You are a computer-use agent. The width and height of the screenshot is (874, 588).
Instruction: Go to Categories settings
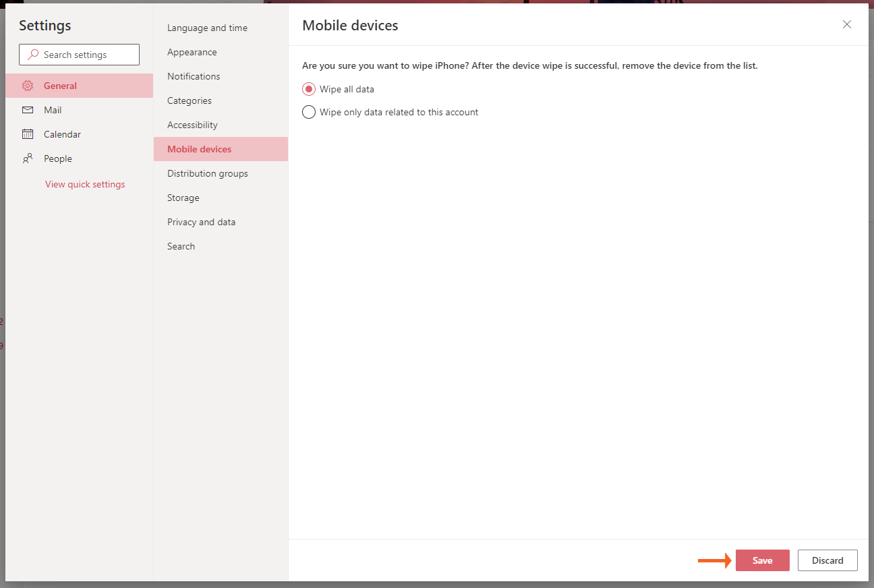[189, 100]
